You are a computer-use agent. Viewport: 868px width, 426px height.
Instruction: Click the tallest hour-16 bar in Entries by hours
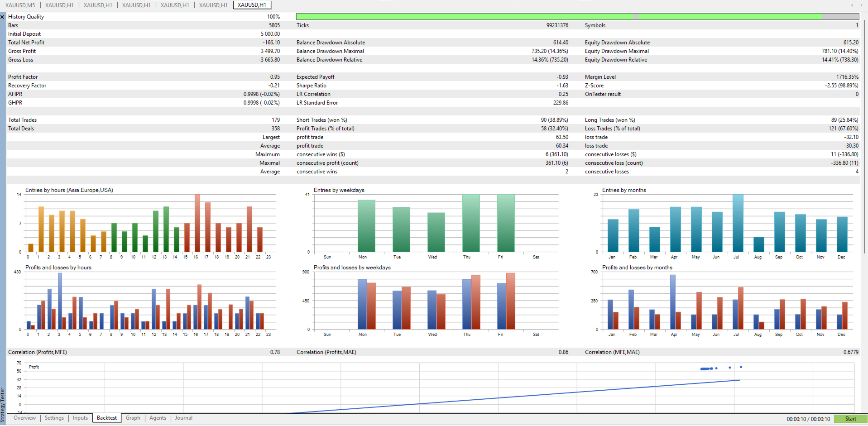tap(197, 223)
